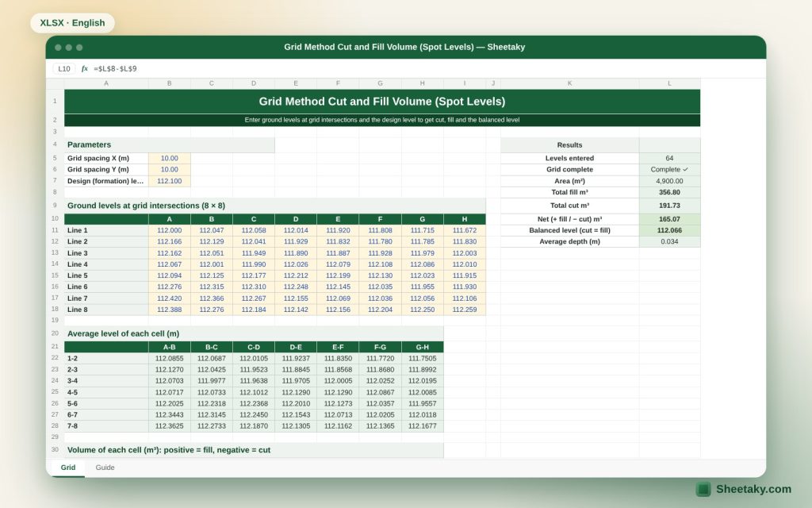Click cell 1-2 A-B average 112.0855
The height and width of the screenshot is (508, 812).
pos(170,358)
